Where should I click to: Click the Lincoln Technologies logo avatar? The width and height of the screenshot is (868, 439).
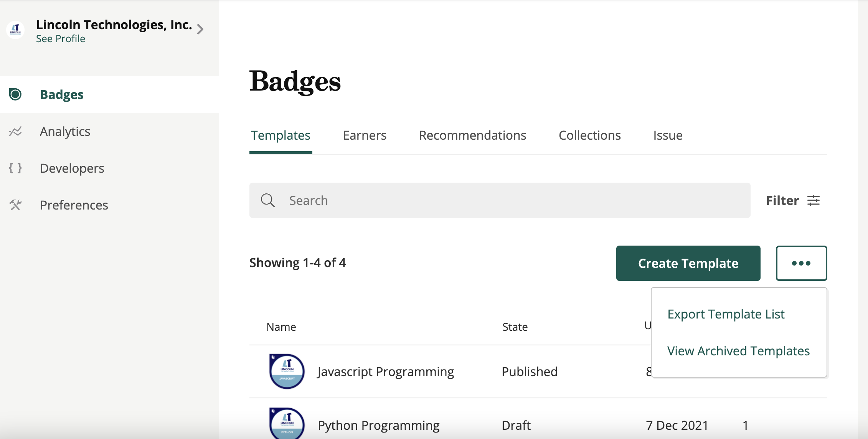click(15, 30)
